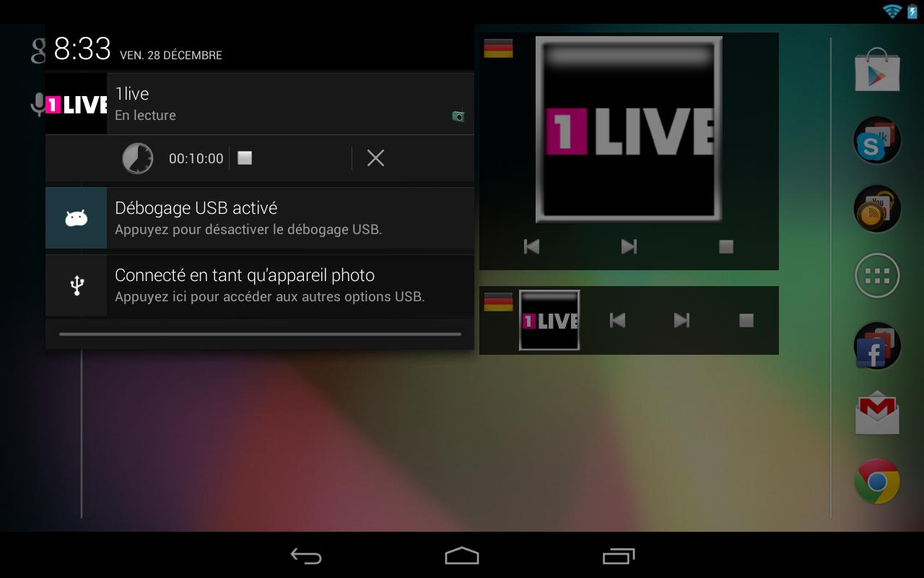Launch the Chrome browser
Viewport: 924px width, 578px height.
877,481
